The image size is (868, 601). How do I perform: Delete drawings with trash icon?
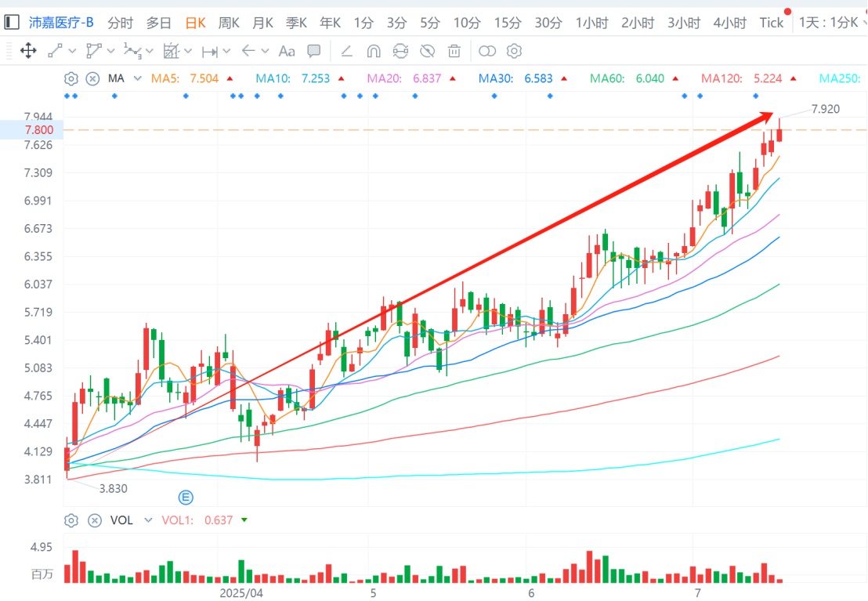coord(454,51)
